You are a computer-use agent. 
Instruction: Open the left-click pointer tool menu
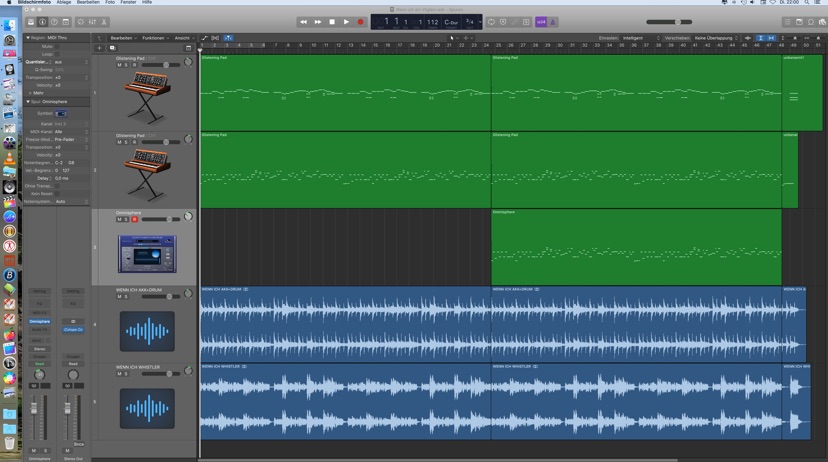click(454, 38)
